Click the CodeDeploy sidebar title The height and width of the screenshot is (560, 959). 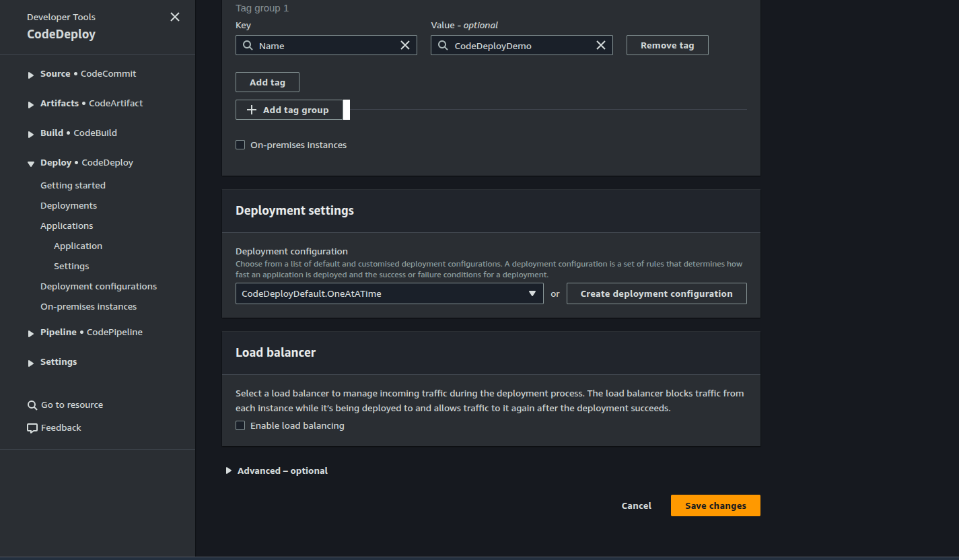coord(61,34)
